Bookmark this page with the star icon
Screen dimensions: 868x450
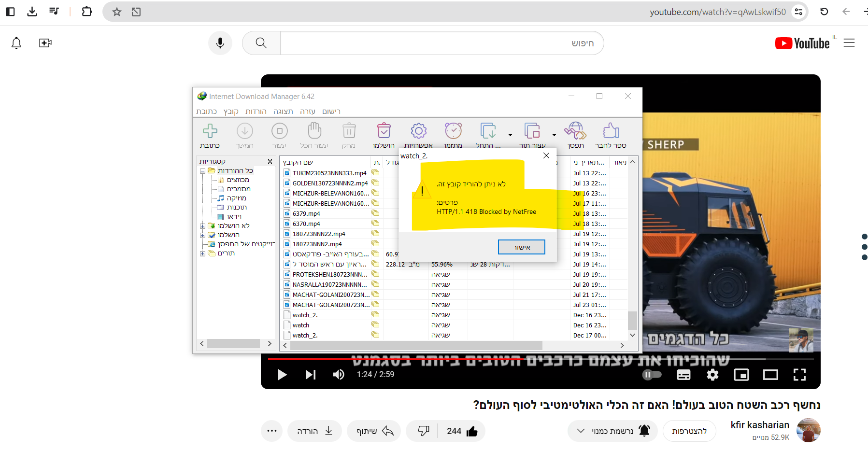click(117, 12)
